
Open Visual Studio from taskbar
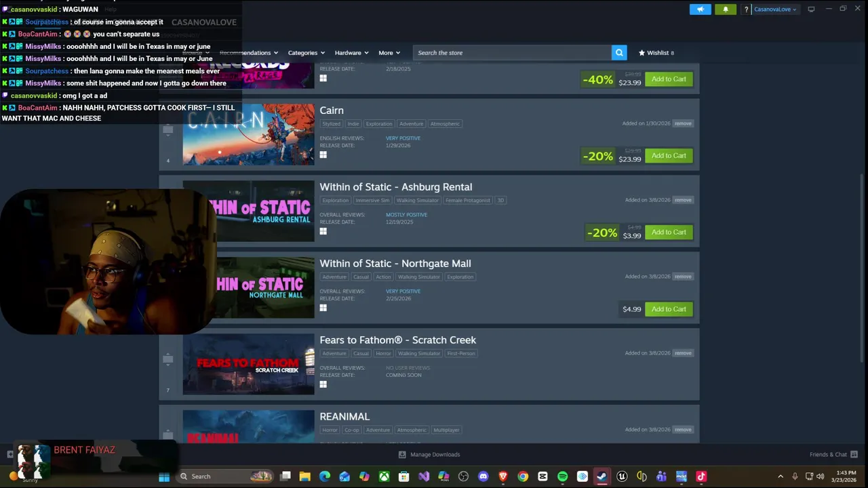(424, 476)
